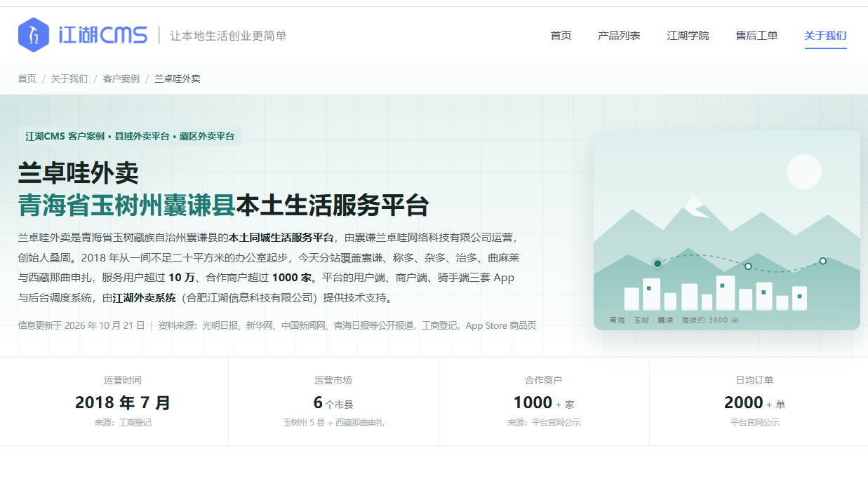The image size is (868, 488).
Task: Click the bold 本土同城生活服务平台 text
Action: click(281, 237)
